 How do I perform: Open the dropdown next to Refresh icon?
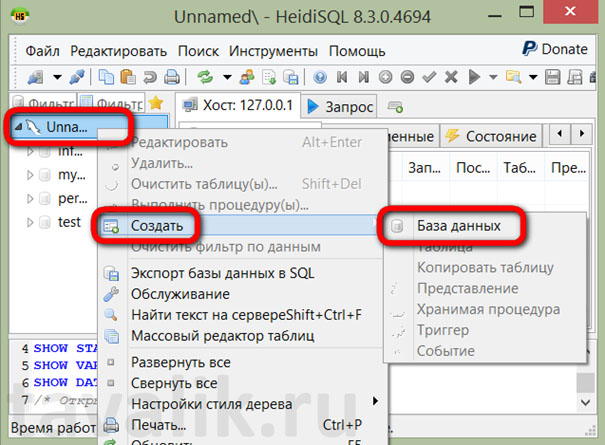227,77
